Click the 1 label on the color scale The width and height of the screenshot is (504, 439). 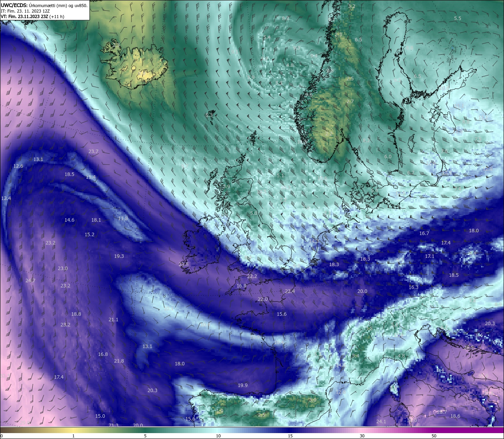coord(73,436)
